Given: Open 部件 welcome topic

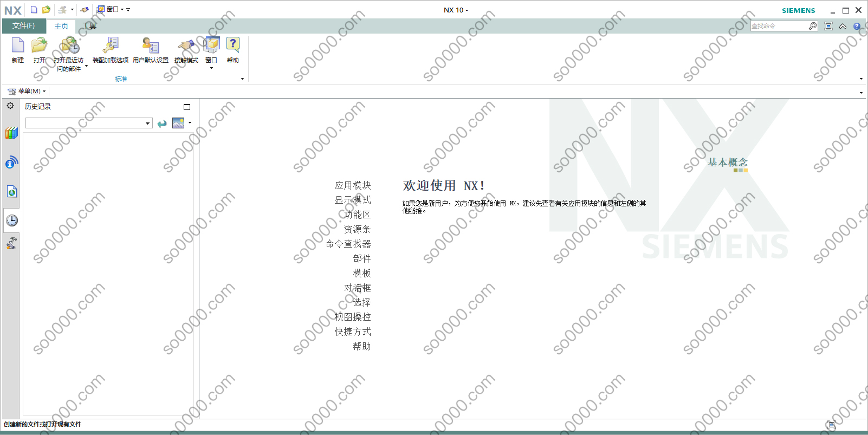Looking at the screenshot, I should [x=362, y=258].
